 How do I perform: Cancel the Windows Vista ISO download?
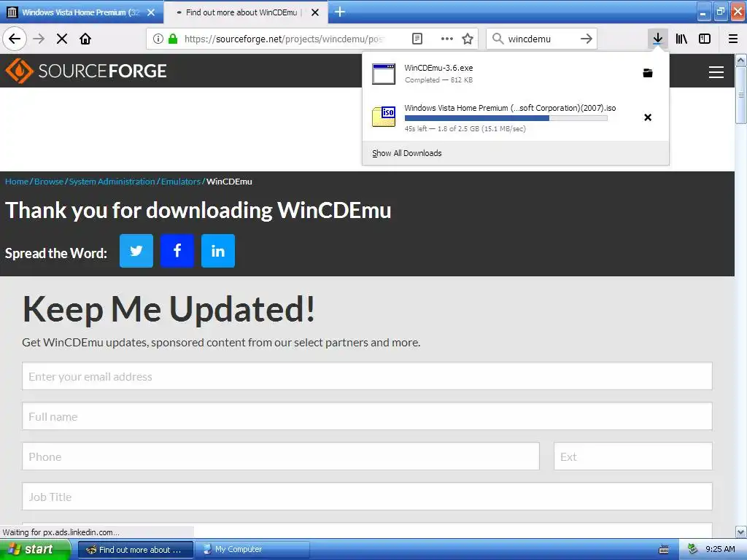(648, 117)
